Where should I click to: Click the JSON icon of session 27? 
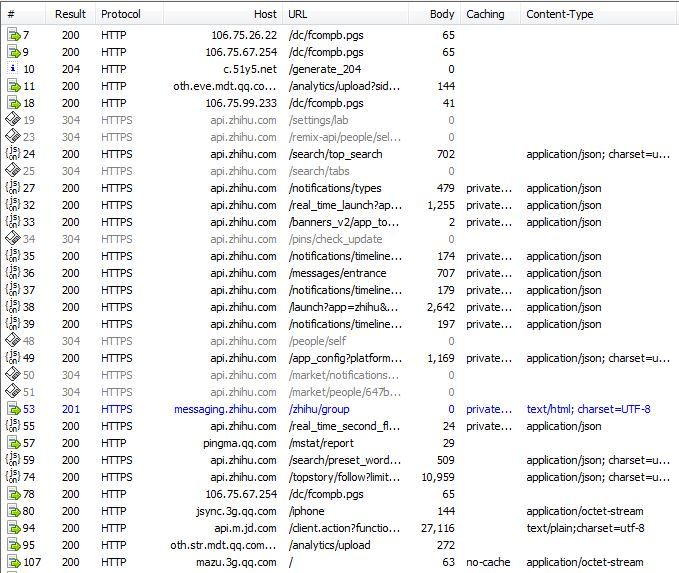pos(13,188)
